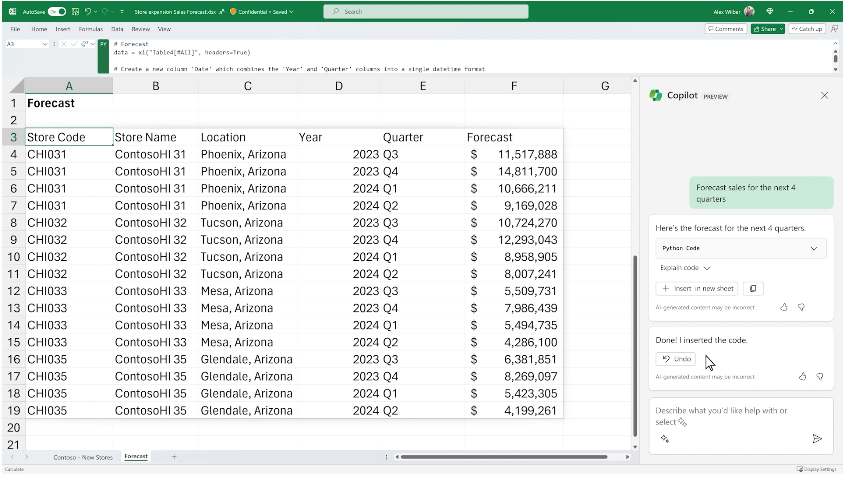Click the Store Code header cell
Image resolution: width=844 pixels, height=477 pixels.
click(x=68, y=137)
